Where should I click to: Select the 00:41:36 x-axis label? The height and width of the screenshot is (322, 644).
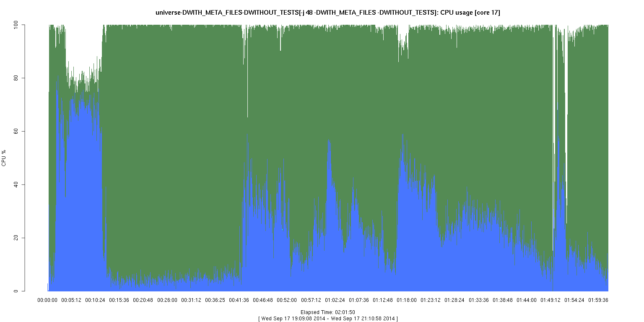[239, 300]
